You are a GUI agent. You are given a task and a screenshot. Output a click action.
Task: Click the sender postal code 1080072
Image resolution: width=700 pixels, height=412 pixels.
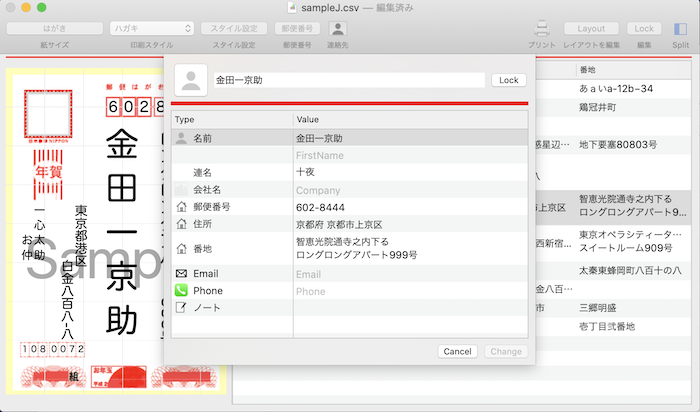point(52,349)
